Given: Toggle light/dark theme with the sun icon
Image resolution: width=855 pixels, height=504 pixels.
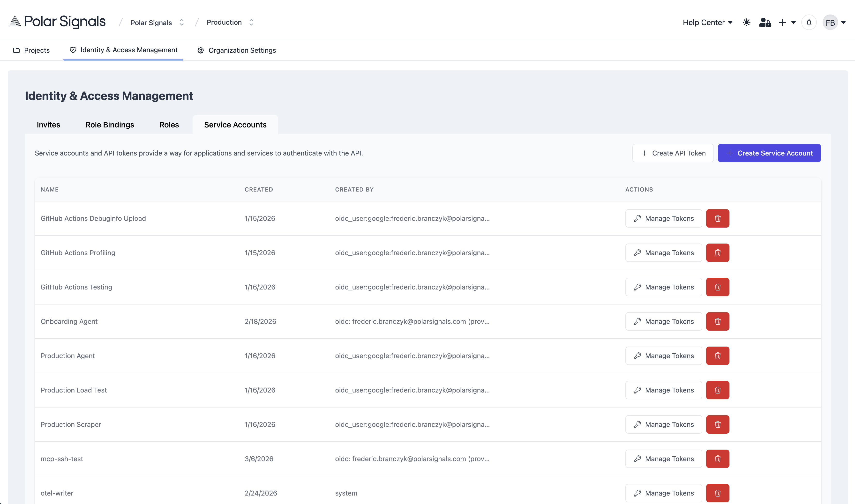Looking at the screenshot, I should click(x=746, y=22).
